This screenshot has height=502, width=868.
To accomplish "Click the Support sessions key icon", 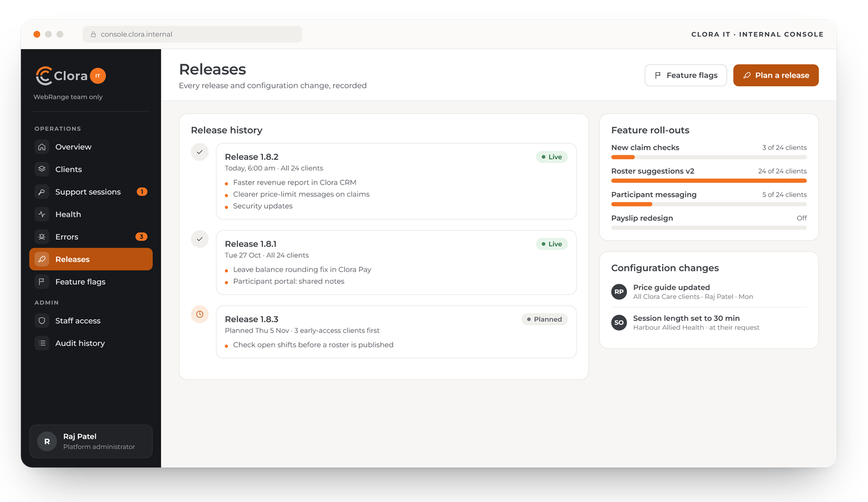I will pos(42,192).
